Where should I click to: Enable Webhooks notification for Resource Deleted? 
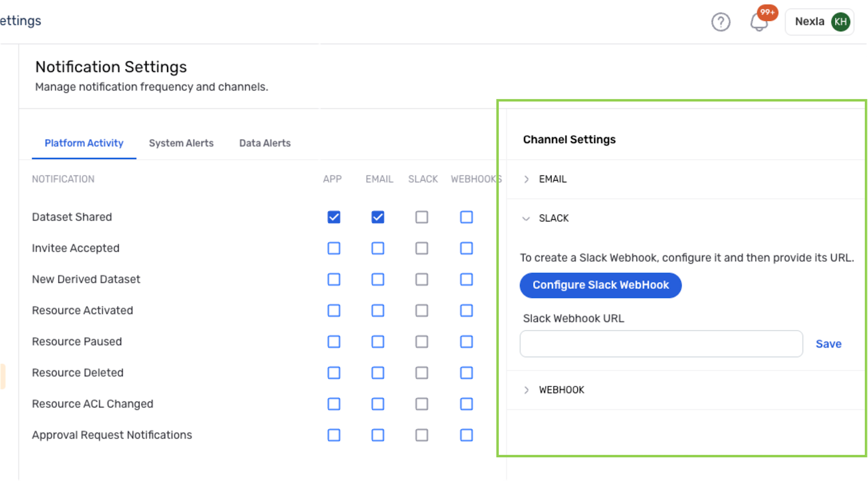coord(467,373)
